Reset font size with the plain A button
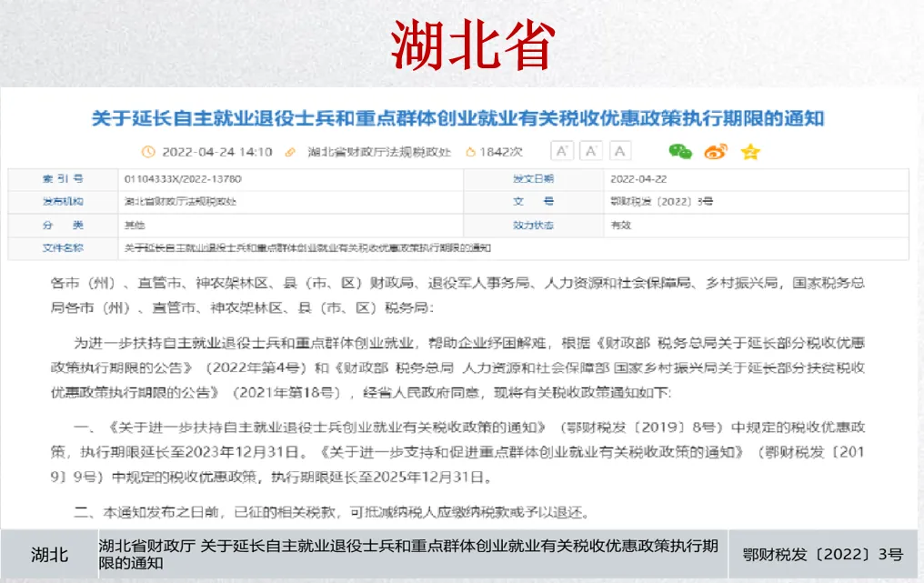The height and width of the screenshot is (583, 924). point(620,151)
